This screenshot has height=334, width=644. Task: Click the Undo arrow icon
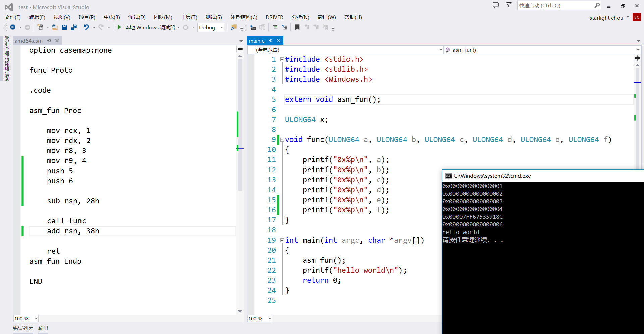pyautogui.click(x=86, y=27)
